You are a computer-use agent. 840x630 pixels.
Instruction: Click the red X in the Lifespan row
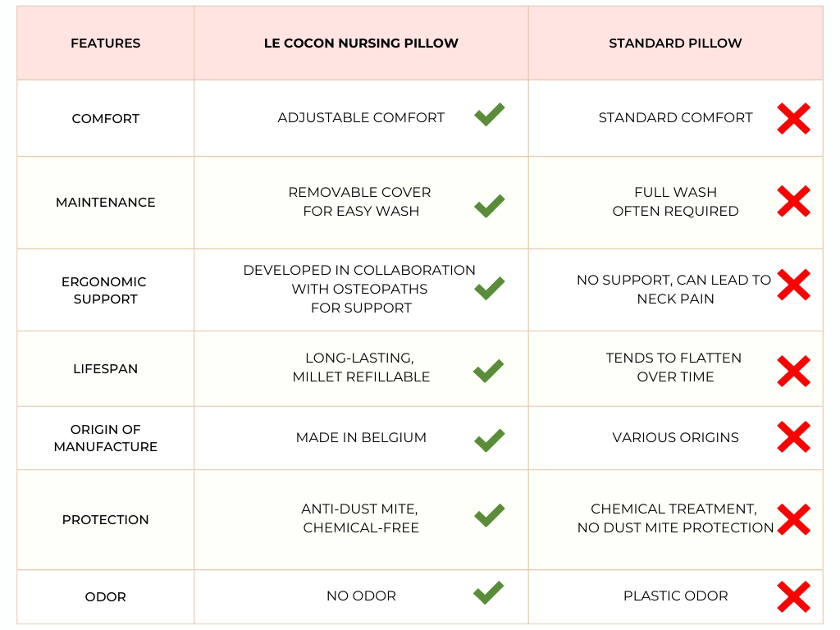[x=793, y=371]
